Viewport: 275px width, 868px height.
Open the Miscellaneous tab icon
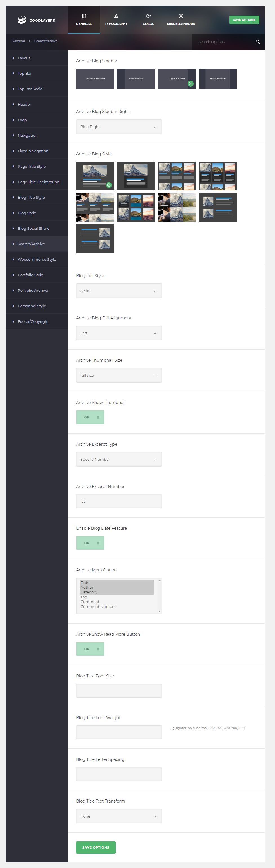click(181, 16)
